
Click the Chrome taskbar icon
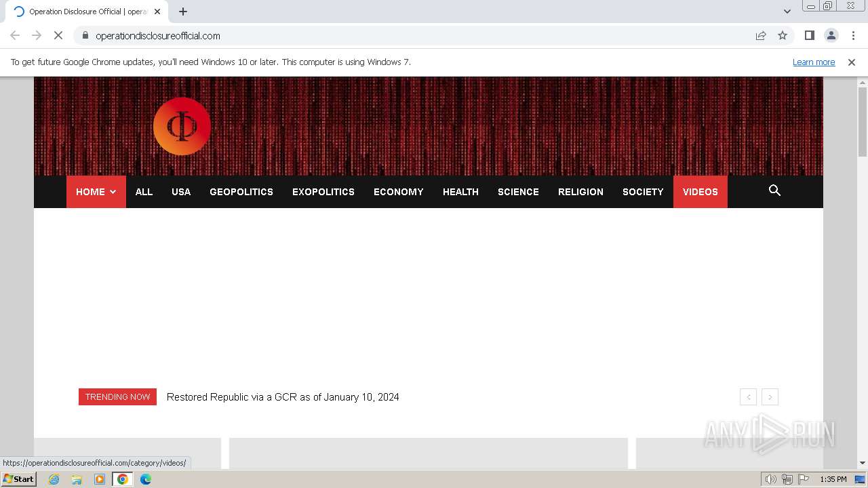pos(123,479)
